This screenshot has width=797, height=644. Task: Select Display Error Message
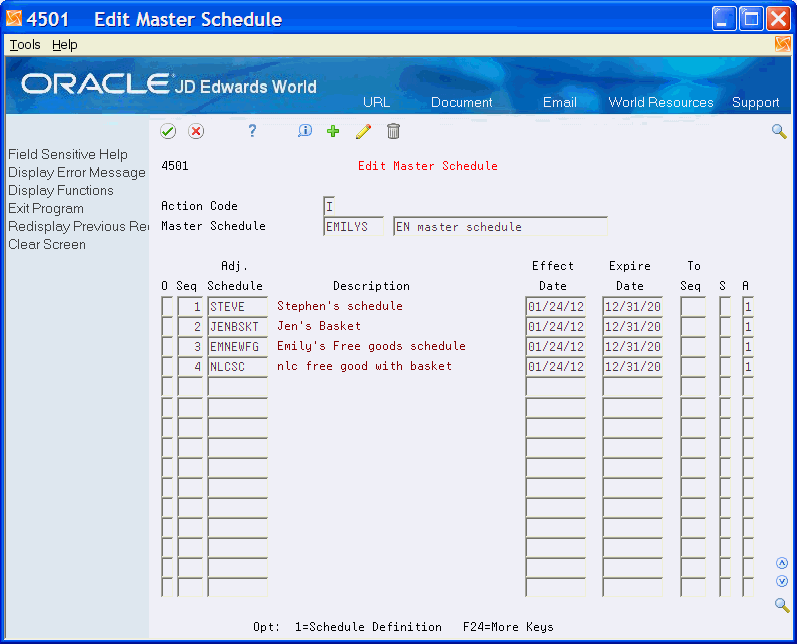(x=77, y=173)
